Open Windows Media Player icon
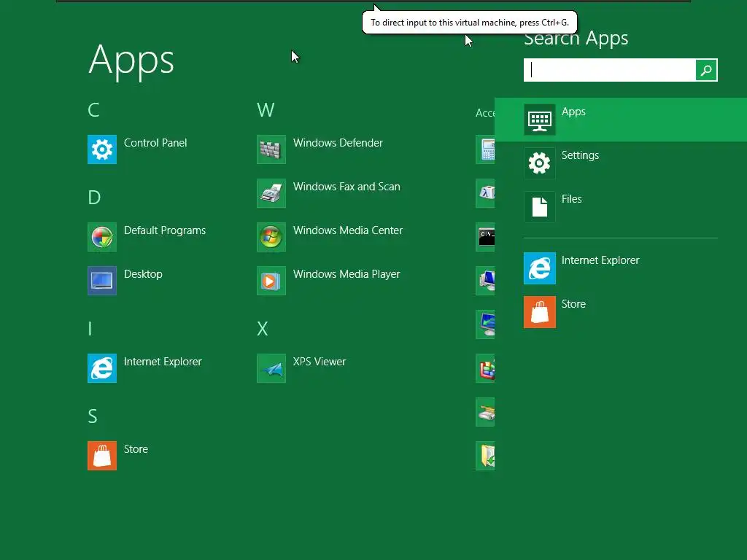 pos(271,281)
